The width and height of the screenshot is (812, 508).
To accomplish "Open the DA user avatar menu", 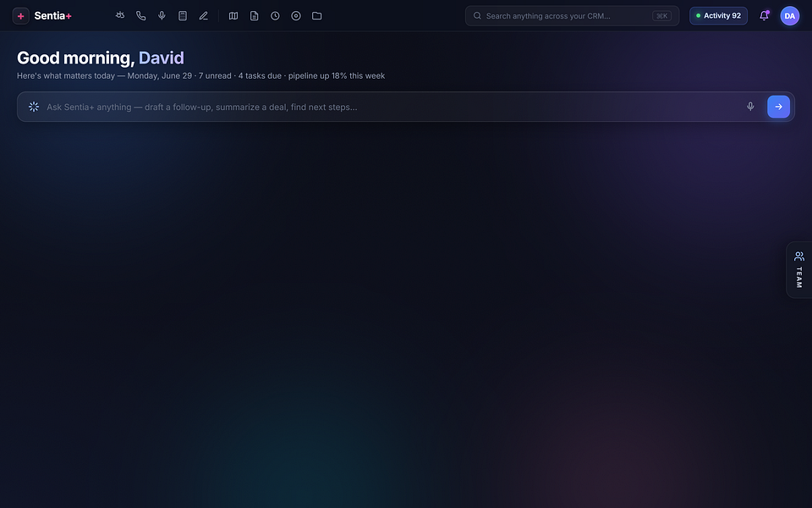I will 790,16.
